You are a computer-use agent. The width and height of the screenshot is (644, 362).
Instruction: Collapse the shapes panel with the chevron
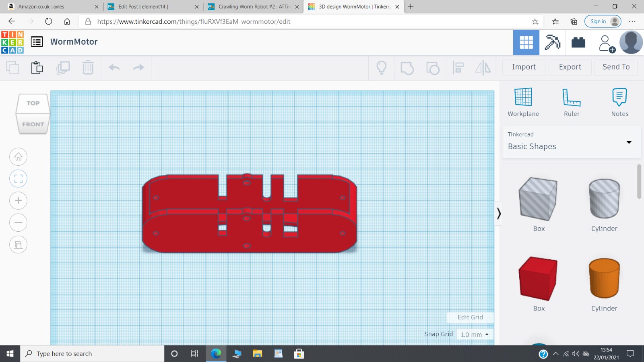click(499, 213)
